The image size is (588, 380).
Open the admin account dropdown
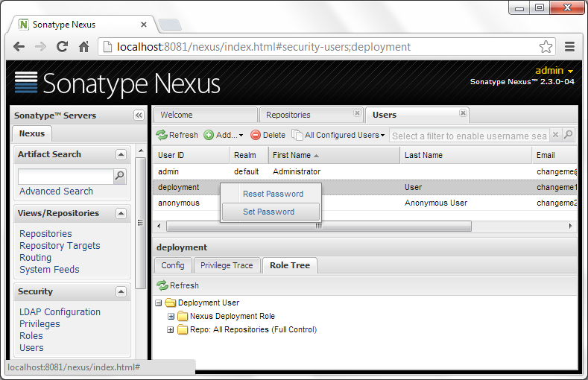click(x=554, y=71)
